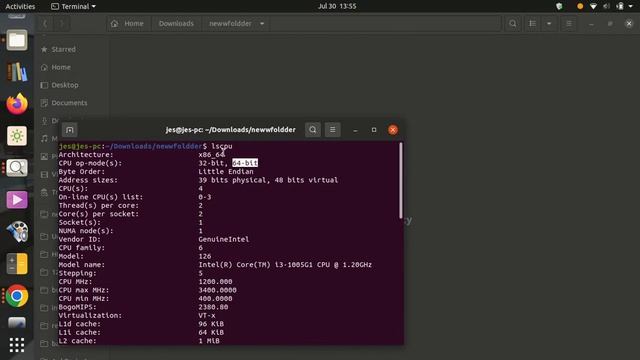This screenshot has height=360, width=640.
Task: Click Little Endian value in Terminal
Action: 226,172
